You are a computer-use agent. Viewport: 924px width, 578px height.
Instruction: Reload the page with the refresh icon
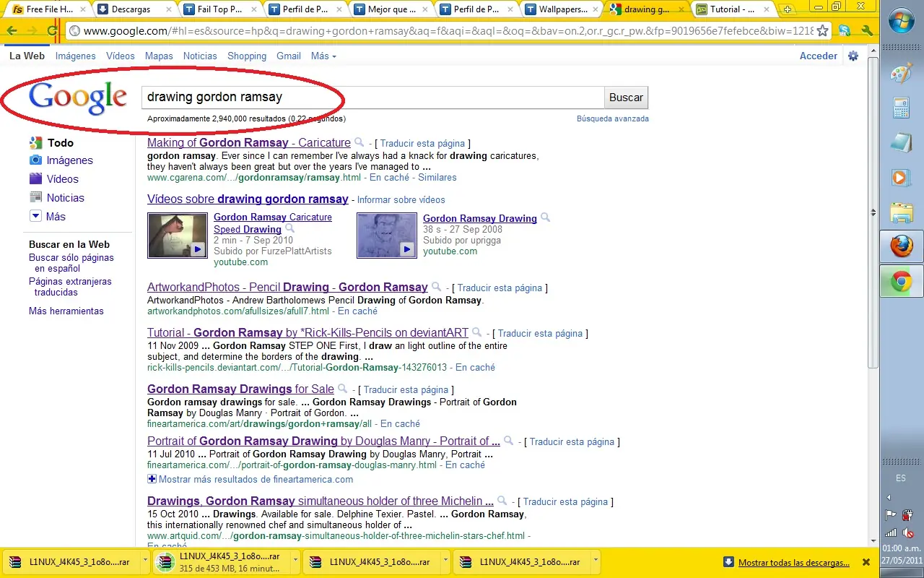click(52, 31)
